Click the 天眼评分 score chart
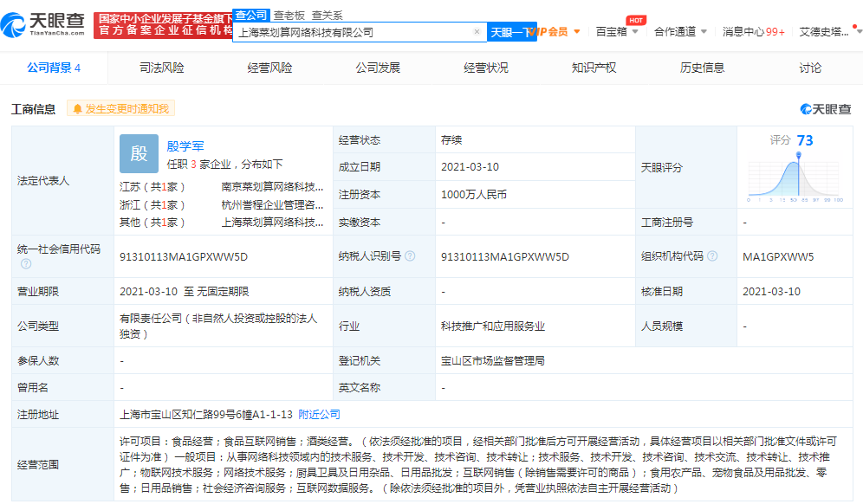Screen dimensions: 863x504 [795, 178]
